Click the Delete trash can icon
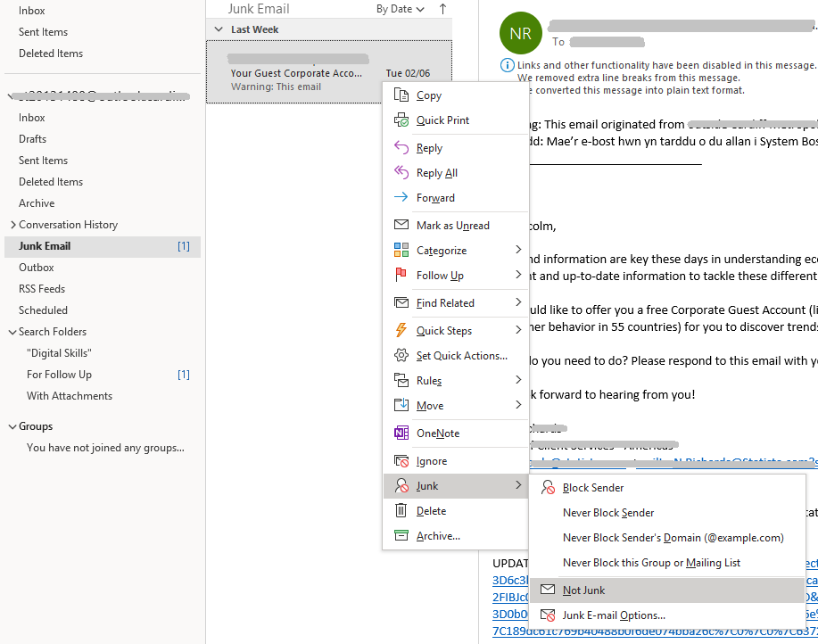Screen dimensions: 818x644 [401, 510]
